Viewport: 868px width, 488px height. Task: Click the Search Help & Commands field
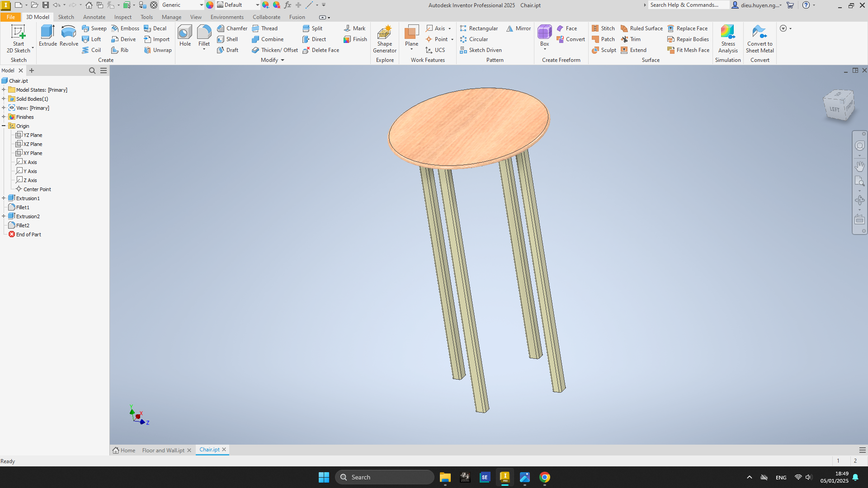pos(688,5)
